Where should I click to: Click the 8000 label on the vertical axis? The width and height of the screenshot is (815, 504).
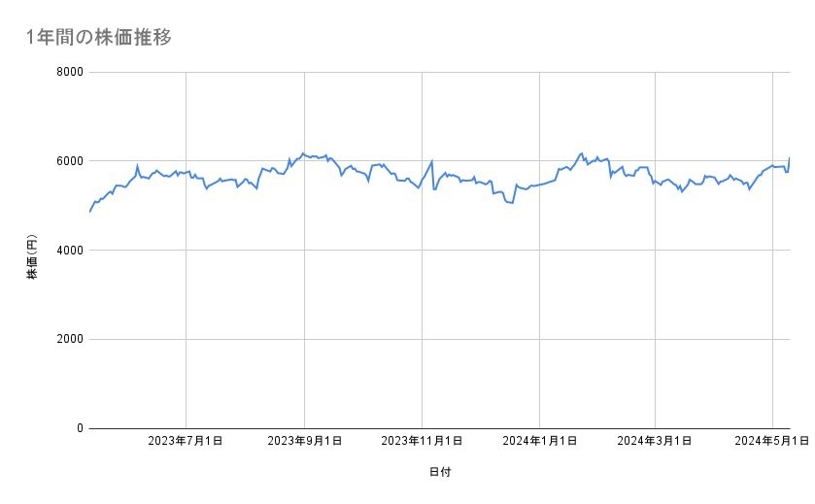(68, 72)
